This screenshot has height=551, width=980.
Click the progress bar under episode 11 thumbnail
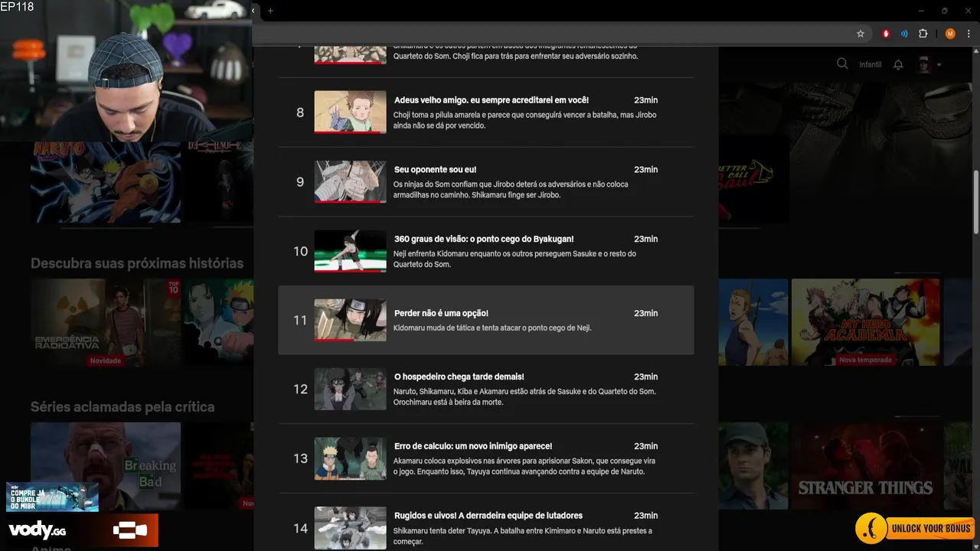350,340
